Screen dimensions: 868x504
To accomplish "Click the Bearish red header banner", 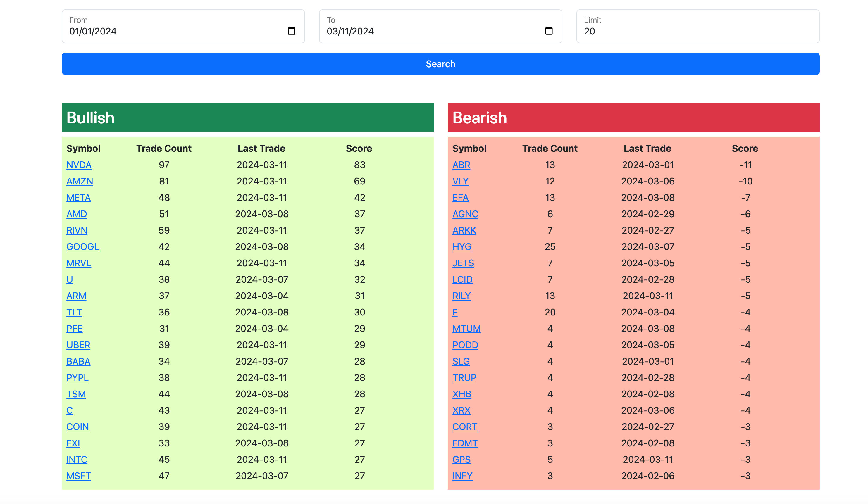I will (x=633, y=118).
